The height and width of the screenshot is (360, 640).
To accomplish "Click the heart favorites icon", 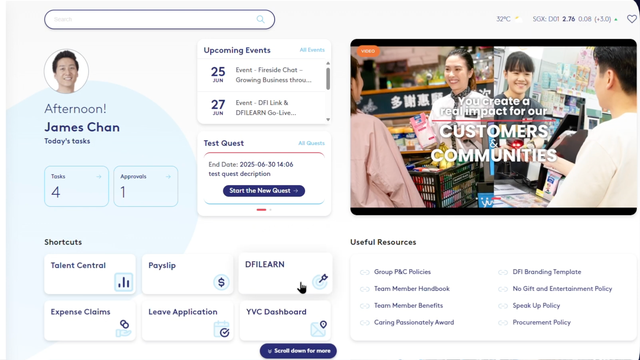I will (632, 19).
